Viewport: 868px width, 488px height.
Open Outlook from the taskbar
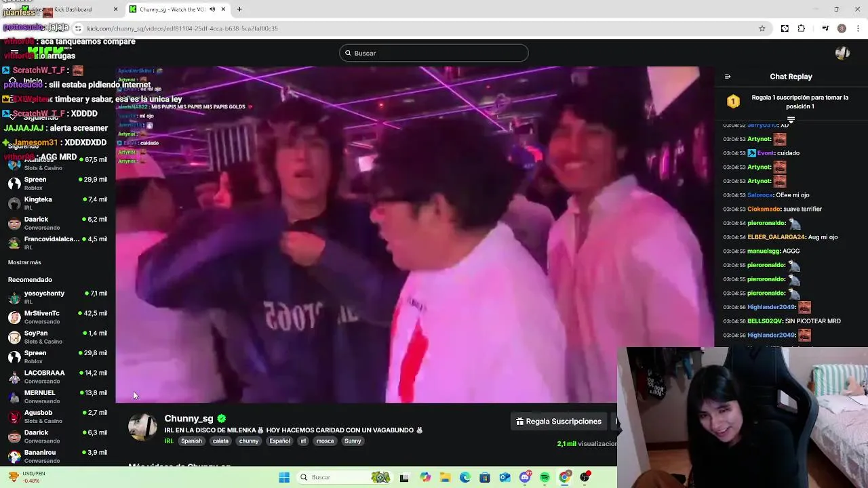coord(505,477)
